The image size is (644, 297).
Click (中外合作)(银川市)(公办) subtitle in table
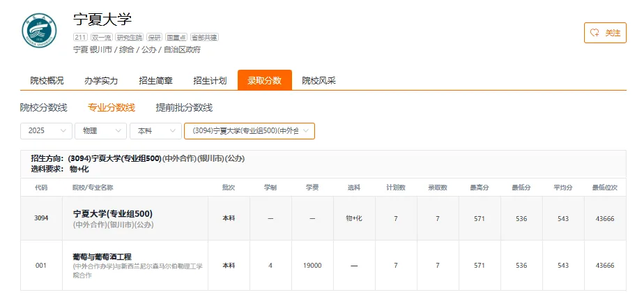pos(113,225)
